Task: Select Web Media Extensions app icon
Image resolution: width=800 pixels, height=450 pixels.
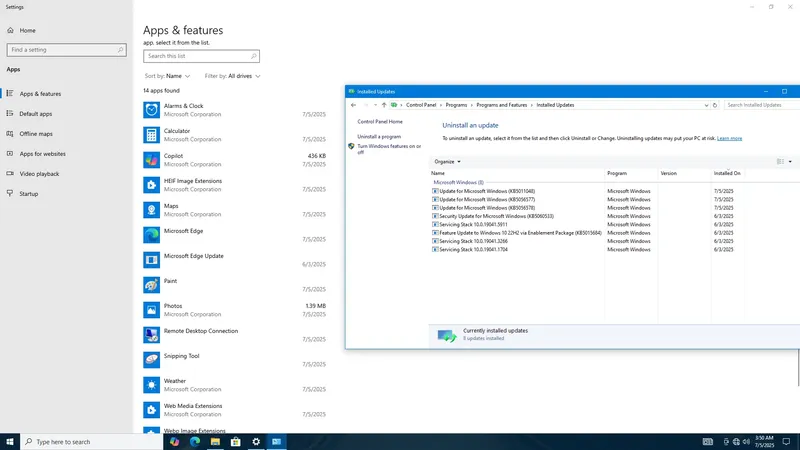Action: point(152,410)
